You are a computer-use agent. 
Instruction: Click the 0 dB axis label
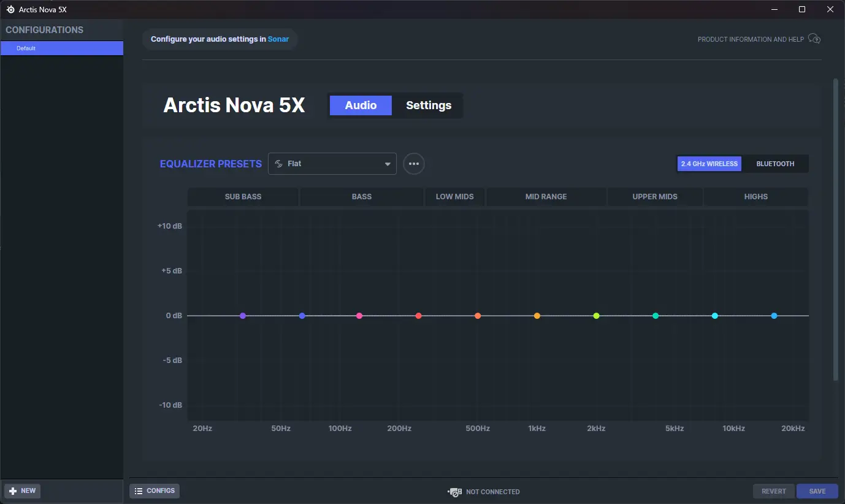click(174, 316)
